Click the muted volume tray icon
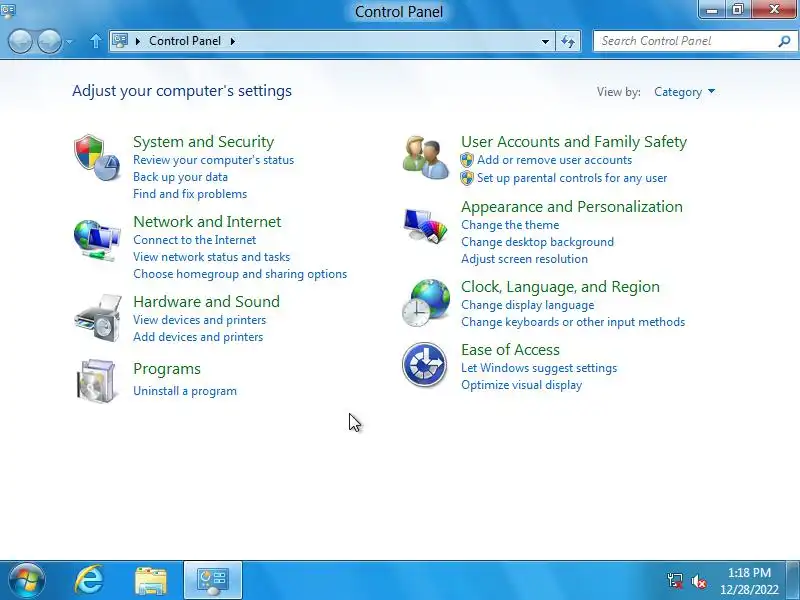 pos(698,581)
